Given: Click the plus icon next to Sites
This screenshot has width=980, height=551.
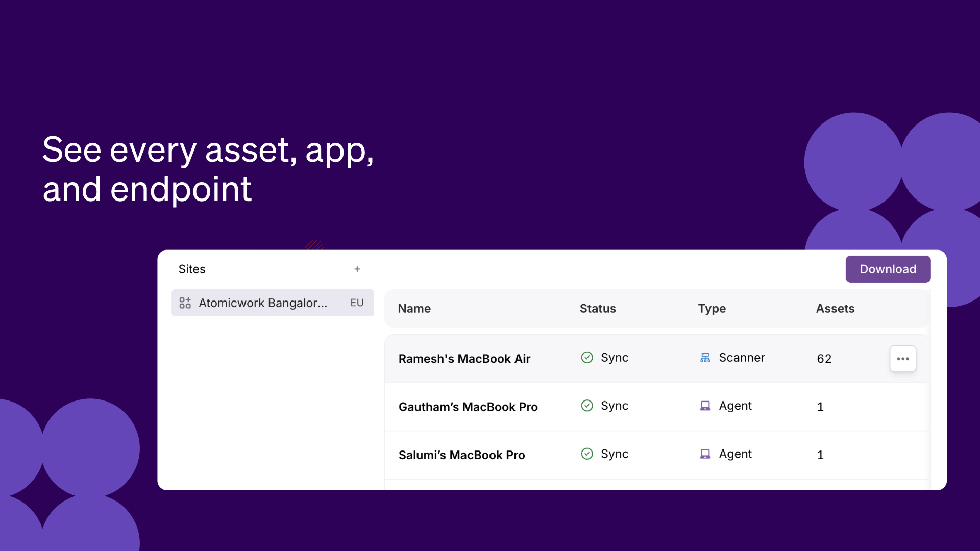Looking at the screenshot, I should [x=357, y=269].
